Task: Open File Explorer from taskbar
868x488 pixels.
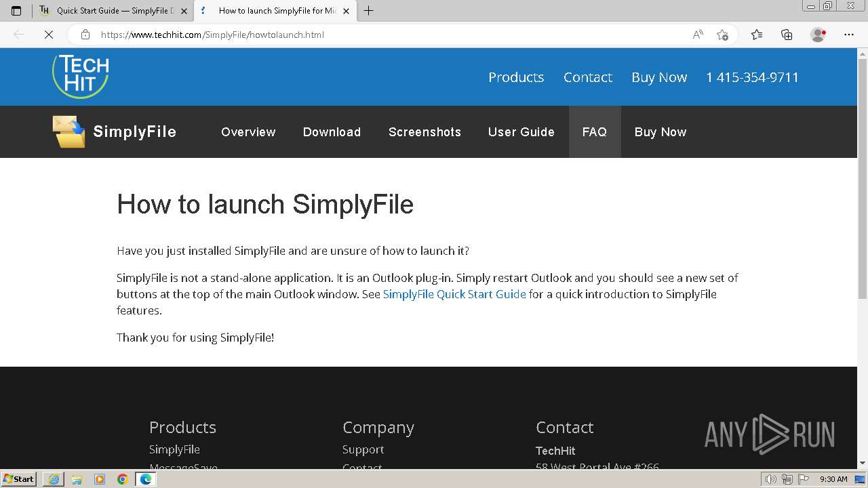Action: pyautogui.click(x=77, y=479)
